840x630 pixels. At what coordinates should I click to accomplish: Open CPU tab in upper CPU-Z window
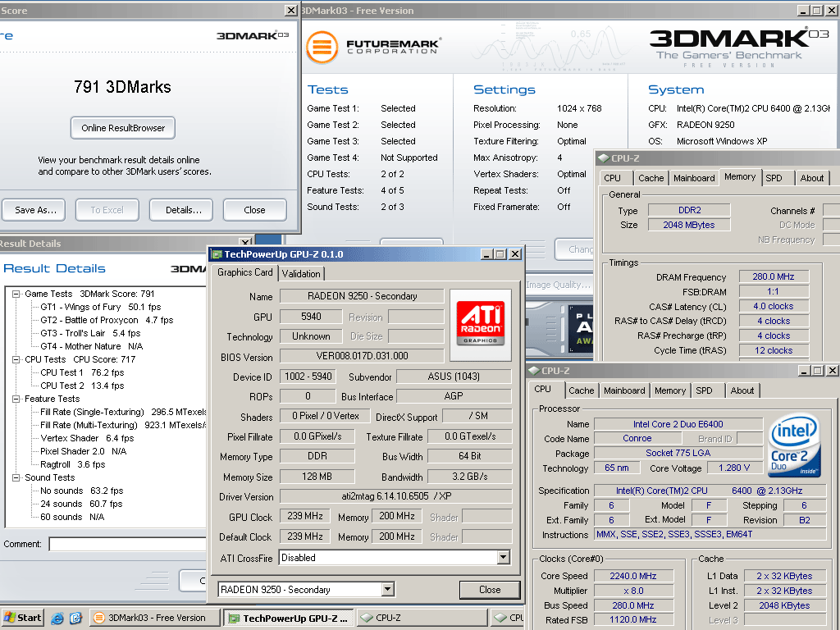pyautogui.click(x=612, y=178)
